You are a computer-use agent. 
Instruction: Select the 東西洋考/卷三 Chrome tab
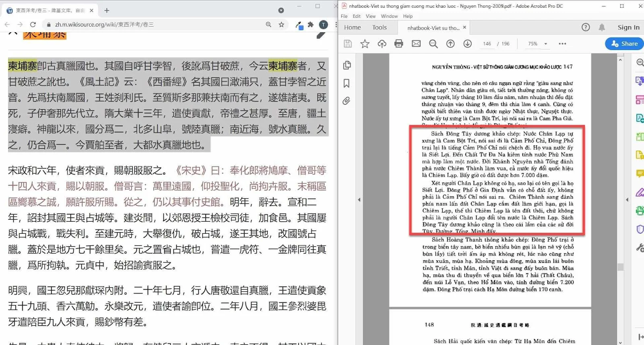point(50,10)
